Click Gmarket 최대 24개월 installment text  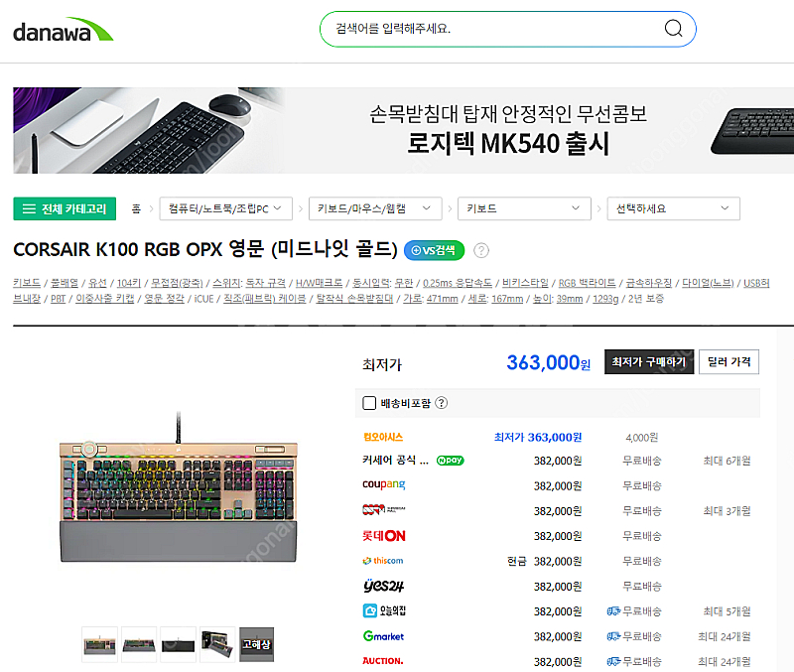point(725,636)
